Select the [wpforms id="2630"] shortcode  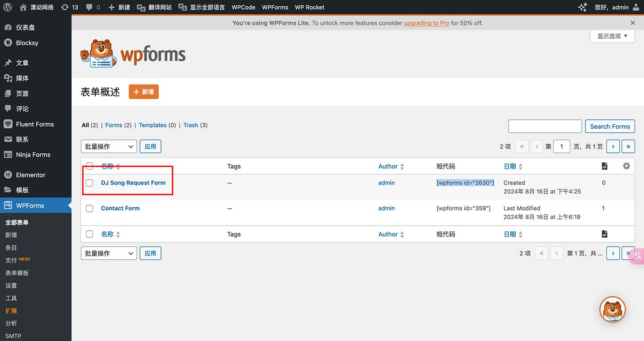(x=465, y=183)
